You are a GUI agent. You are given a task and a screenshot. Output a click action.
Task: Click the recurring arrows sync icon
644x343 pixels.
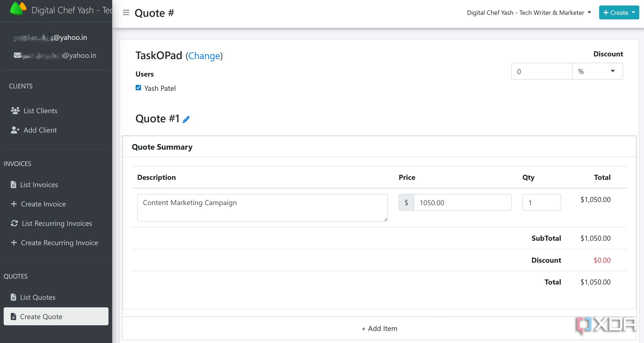pos(14,223)
